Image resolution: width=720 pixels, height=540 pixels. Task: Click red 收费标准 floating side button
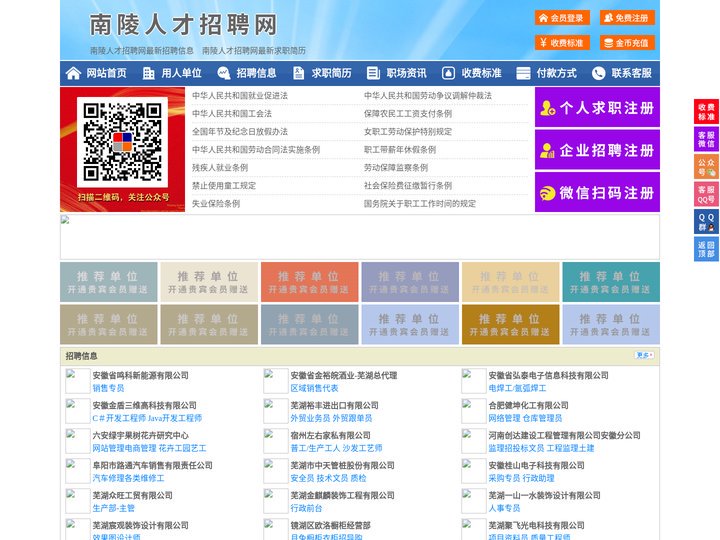click(x=706, y=112)
